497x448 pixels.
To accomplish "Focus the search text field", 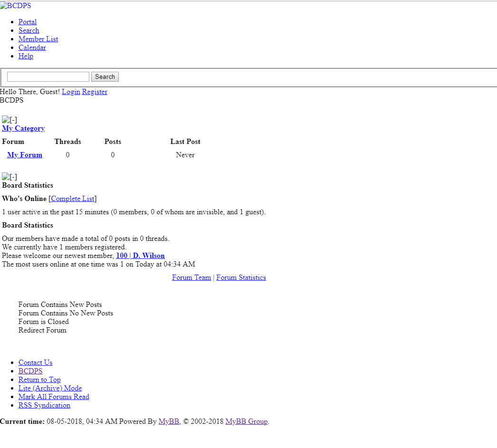I will 48,76.
